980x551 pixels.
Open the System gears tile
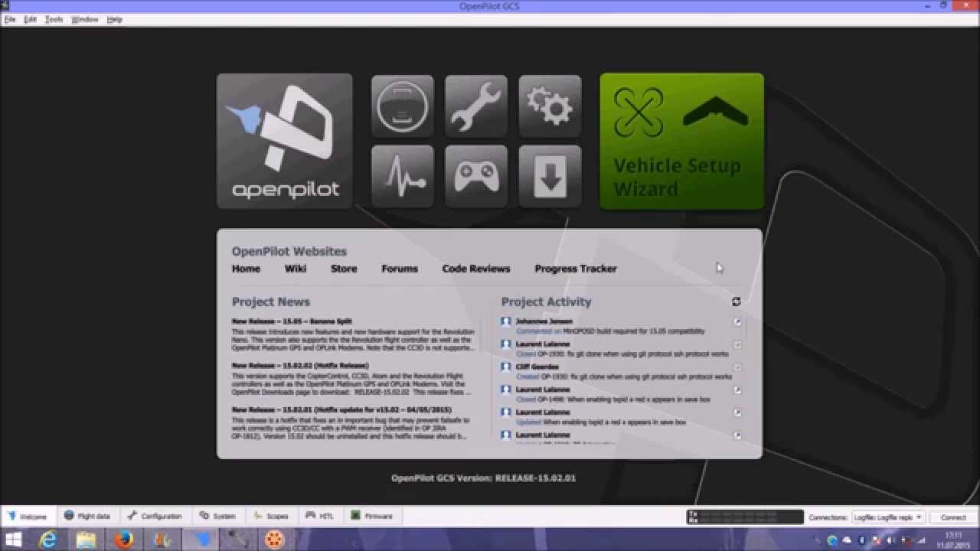coord(550,106)
